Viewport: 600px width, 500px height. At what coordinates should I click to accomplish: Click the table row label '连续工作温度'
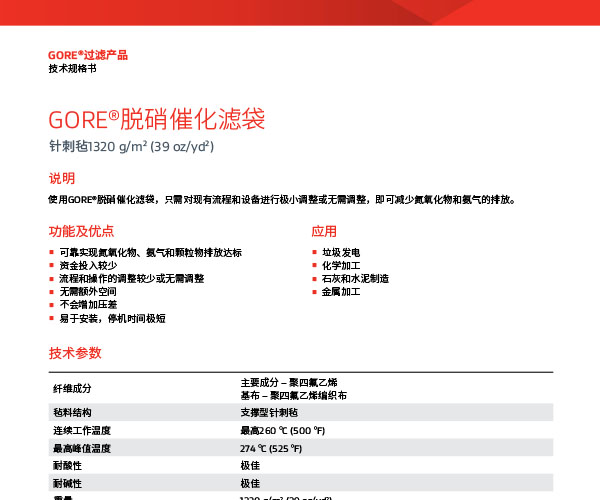click(x=82, y=430)
